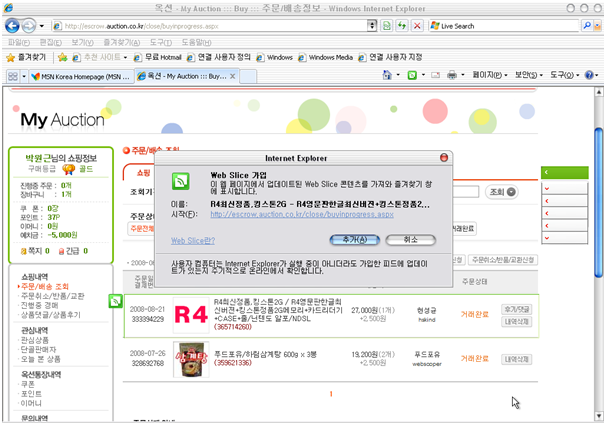Open the 보기(V) menu

pyautogui.click(x=82, y=42)
